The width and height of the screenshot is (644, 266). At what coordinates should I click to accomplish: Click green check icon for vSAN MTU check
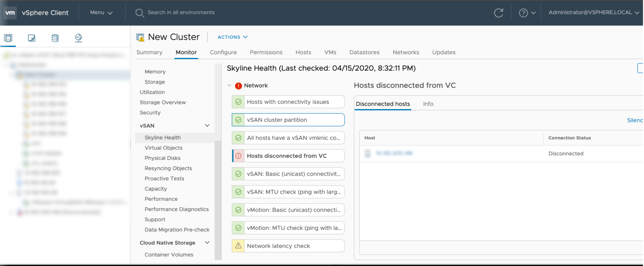click(x=238, y=192)
